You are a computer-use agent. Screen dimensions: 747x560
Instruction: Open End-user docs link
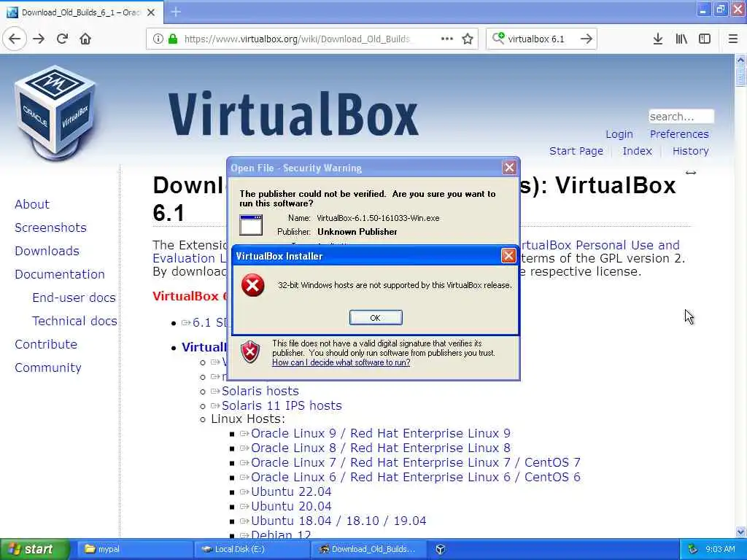point(74,297)
